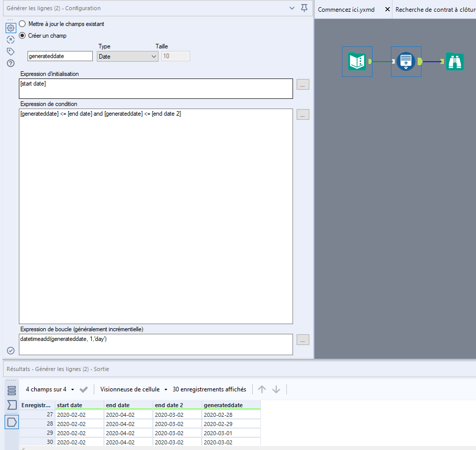Open the Type dropdown showing Date
Viewport: 476px width, 450px height.
point(127,57)
